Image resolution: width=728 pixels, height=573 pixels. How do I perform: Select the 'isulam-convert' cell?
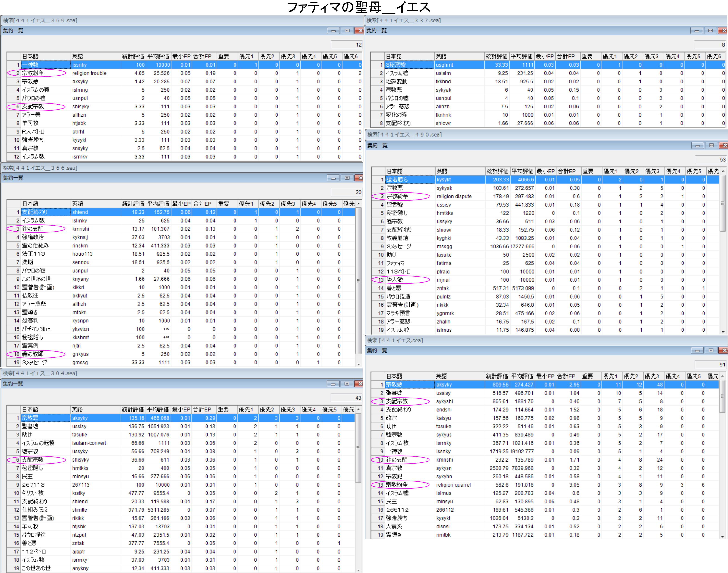point(96,443)
